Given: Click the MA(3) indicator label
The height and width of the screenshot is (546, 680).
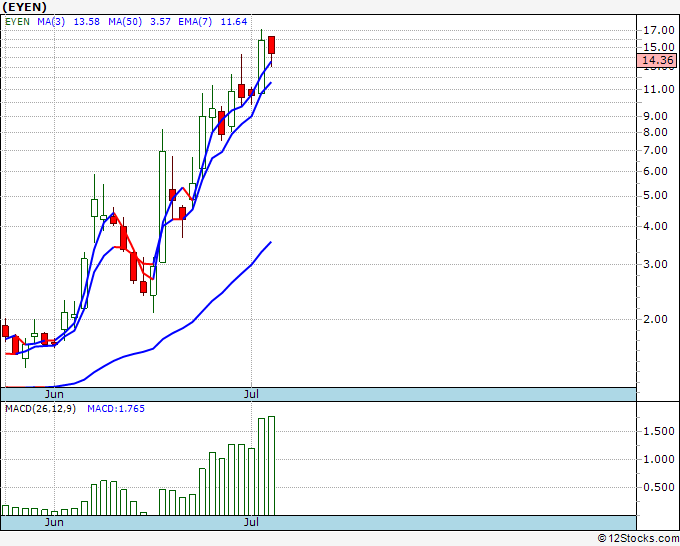Looking at the screenshot, I should pos(51,22).
